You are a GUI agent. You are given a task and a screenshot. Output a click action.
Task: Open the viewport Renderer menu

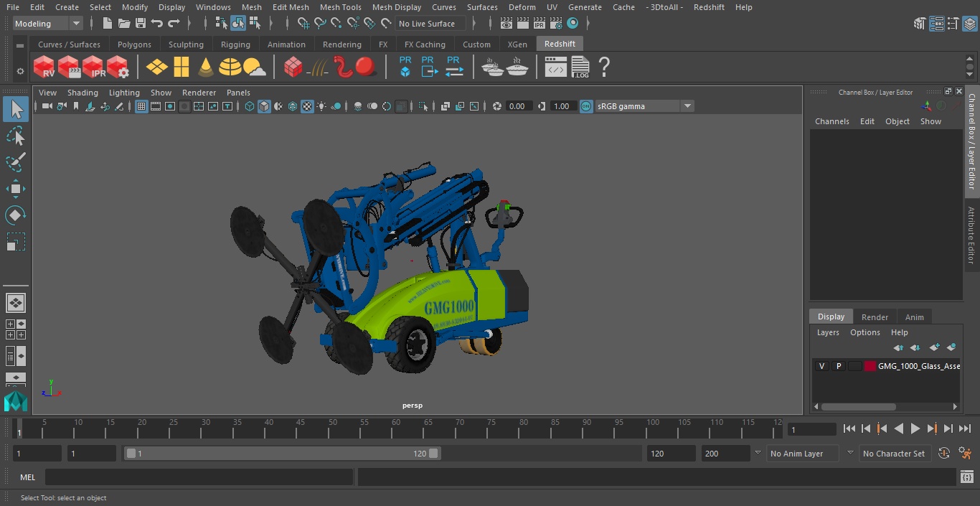(199, 93)
